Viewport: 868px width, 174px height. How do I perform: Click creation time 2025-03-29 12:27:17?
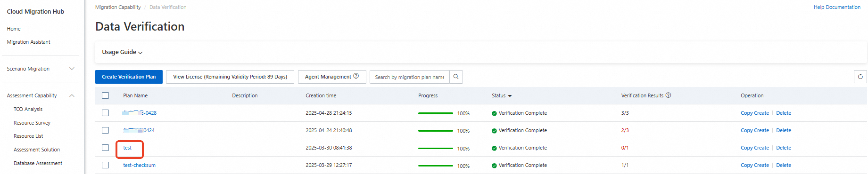(x=329, y=165)
